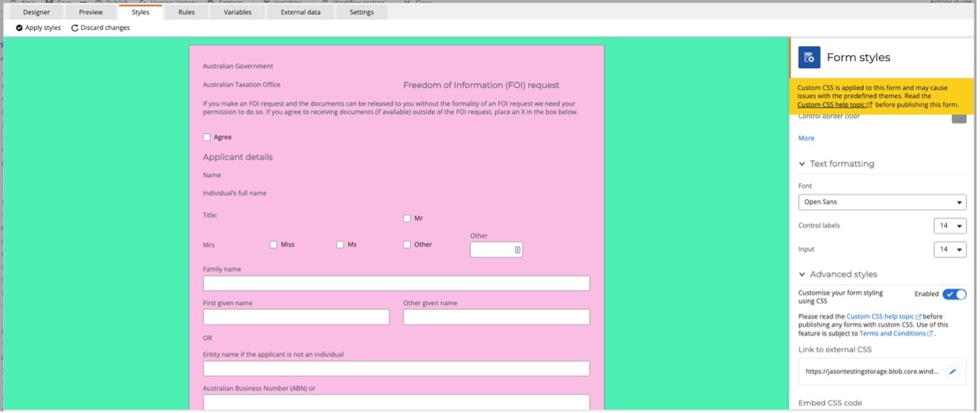Screen dimensions: 980x413
Task: Switch to the Preview tab
Action: [91, 12]
